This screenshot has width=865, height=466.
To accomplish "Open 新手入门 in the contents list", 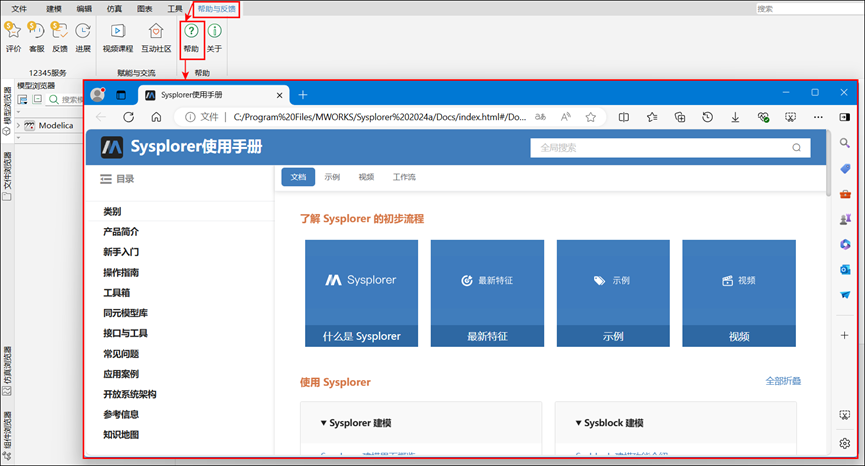I will tap(121, 252).
